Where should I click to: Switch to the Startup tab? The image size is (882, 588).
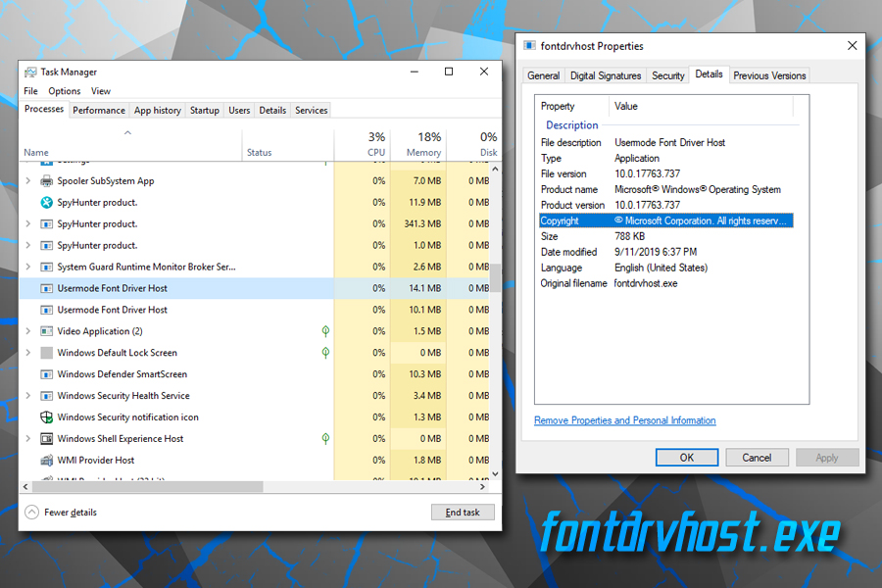tap(204, 111)
